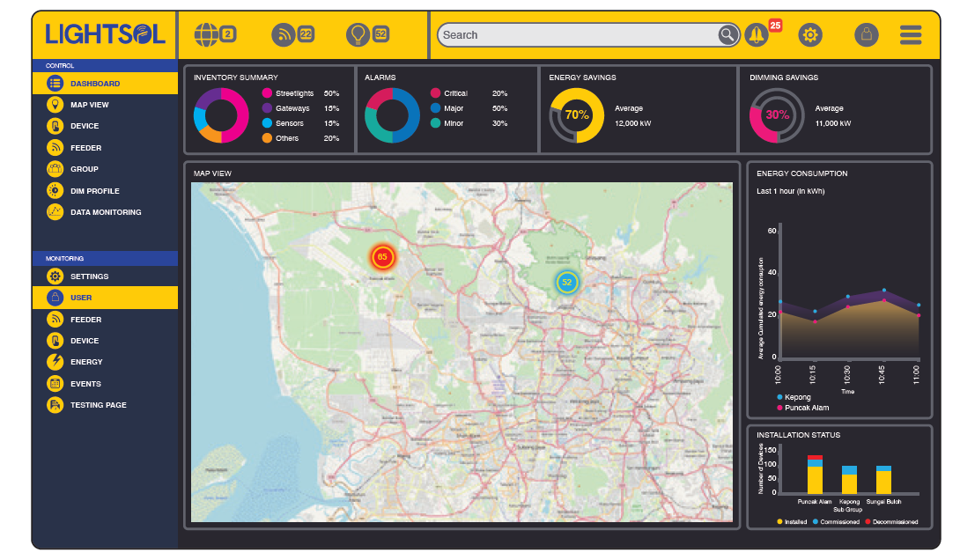Image resolution: width=960 pixels, height=560 pixels.
Task: Open the alarm bell notifications
Action: pos(756,35)
